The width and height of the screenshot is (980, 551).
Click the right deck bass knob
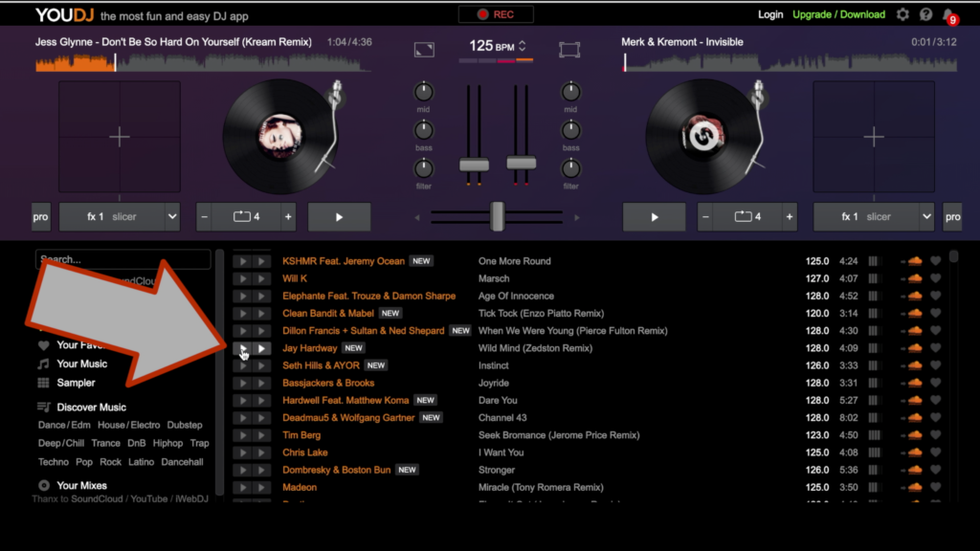570,130
